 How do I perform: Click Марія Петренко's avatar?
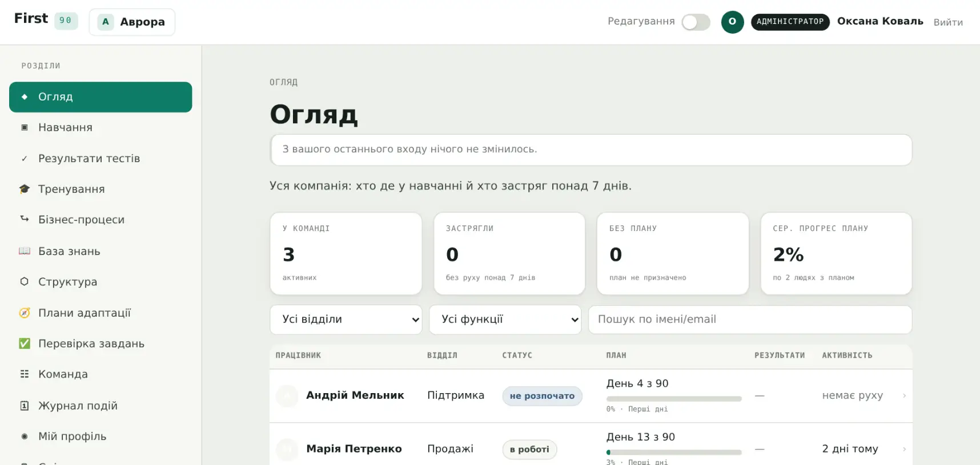[287, 449]
